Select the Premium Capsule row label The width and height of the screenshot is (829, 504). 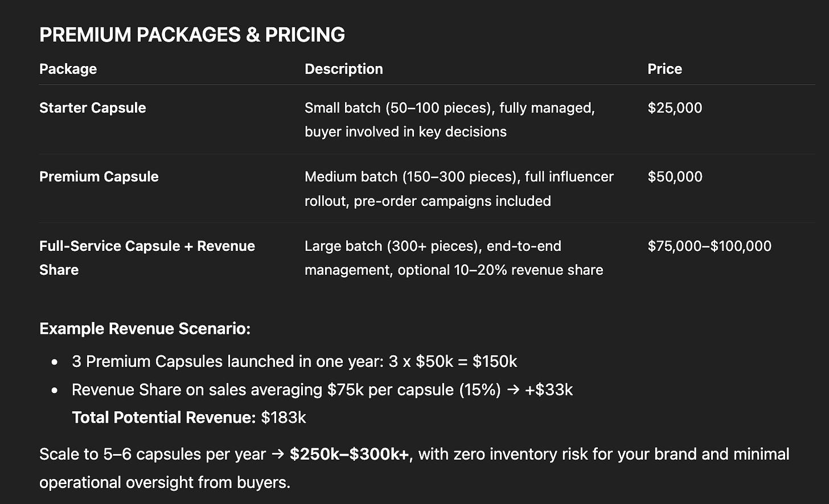pyautogui.click(x=99, y=176)
